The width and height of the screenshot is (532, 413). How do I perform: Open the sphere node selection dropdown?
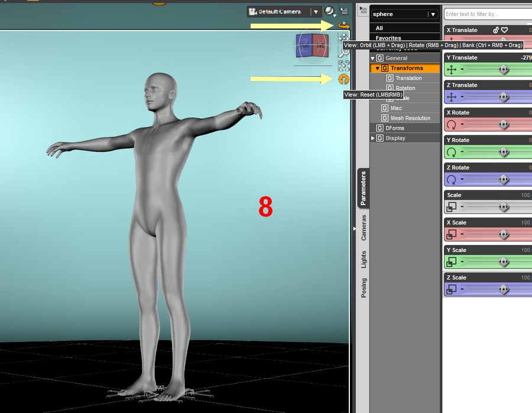pyautogui.click(x=404, y=14)
